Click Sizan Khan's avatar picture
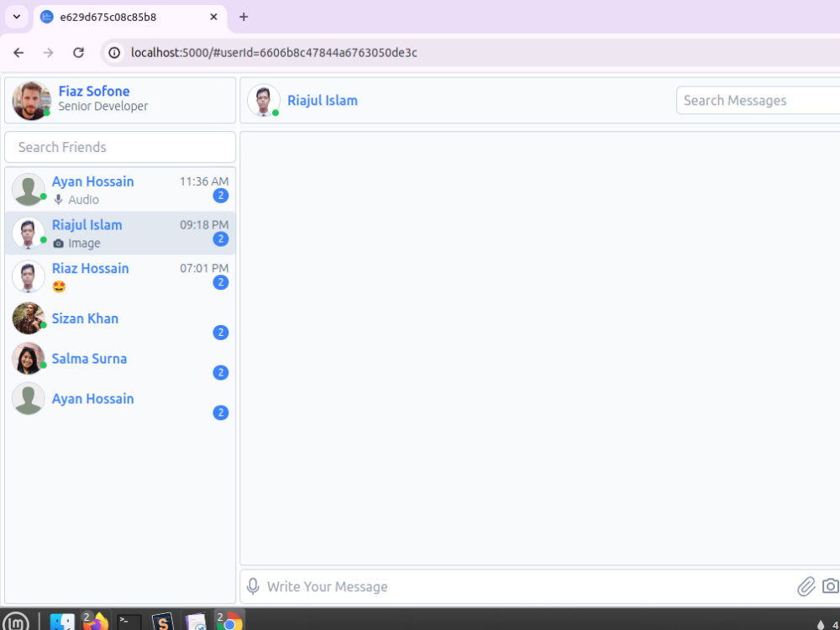Viewport: 840px width, 630px height. pos(29,318)
